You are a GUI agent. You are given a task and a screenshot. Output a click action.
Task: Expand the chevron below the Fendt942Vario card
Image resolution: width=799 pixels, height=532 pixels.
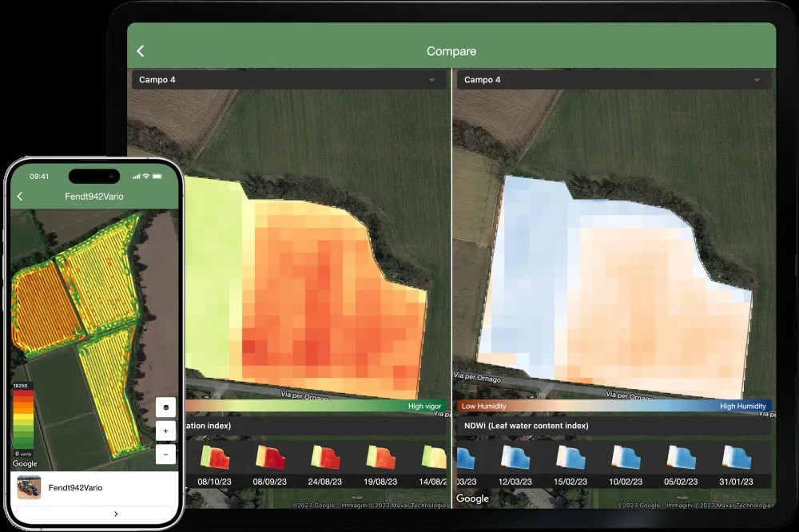click(x=116, y=514)
